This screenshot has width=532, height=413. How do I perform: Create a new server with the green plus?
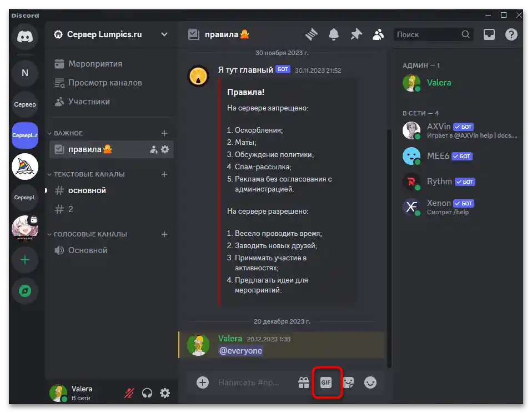[x=24, y=259]
